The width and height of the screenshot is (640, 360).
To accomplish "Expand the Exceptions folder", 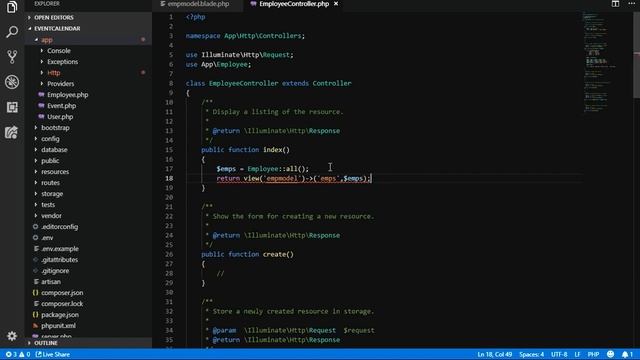I will pyautogui.click(x=89, y=62).
